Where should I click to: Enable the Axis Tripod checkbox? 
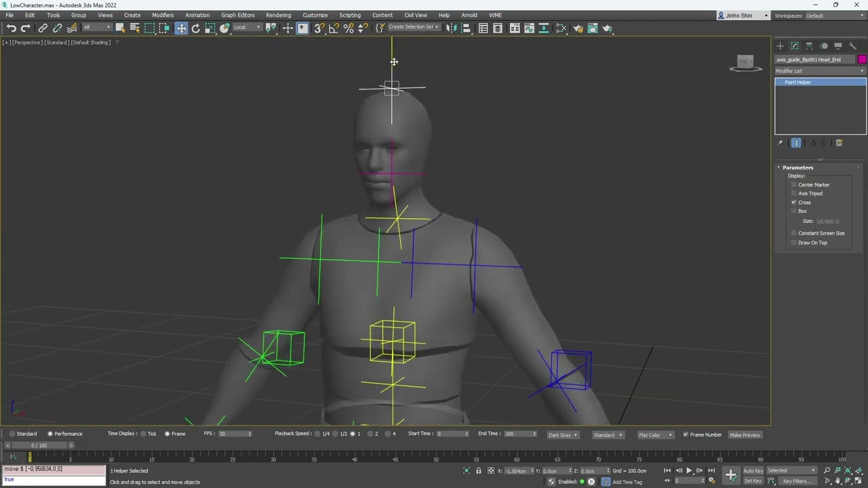[794, 193]
